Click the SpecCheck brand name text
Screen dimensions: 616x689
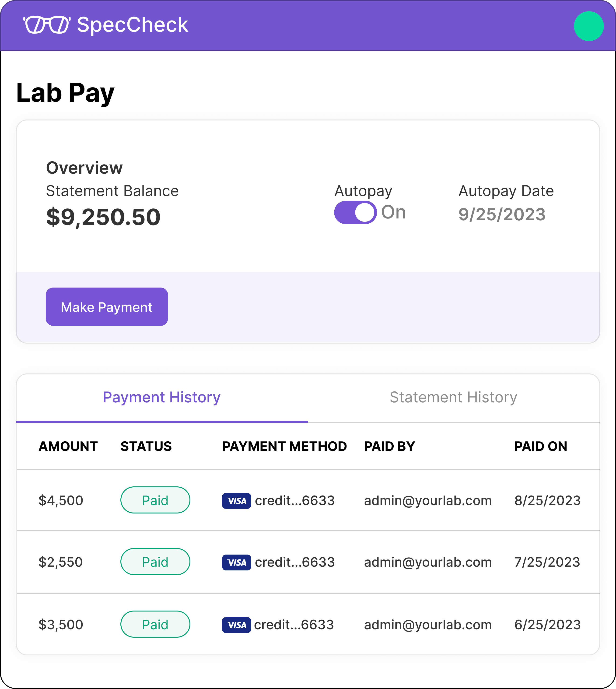point(132,25)
